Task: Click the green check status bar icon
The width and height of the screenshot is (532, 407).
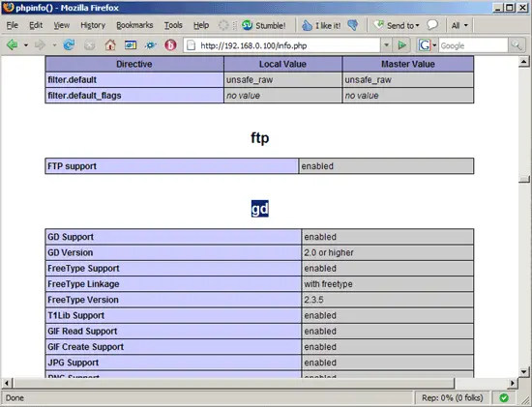Action: pyautogui.click(x=504, y=397)
